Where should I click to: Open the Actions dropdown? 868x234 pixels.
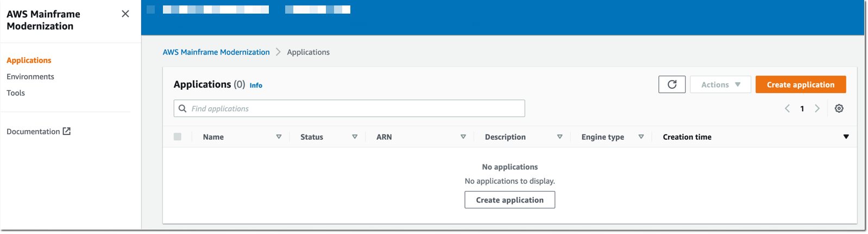(x=720, y=84)
